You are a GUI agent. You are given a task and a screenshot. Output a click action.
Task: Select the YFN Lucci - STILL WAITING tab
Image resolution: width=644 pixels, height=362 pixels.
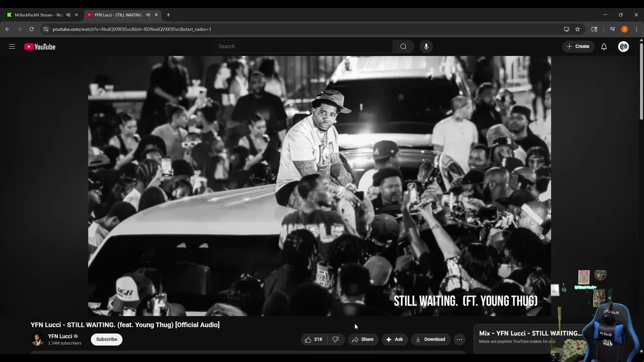(x=118, y=15)
